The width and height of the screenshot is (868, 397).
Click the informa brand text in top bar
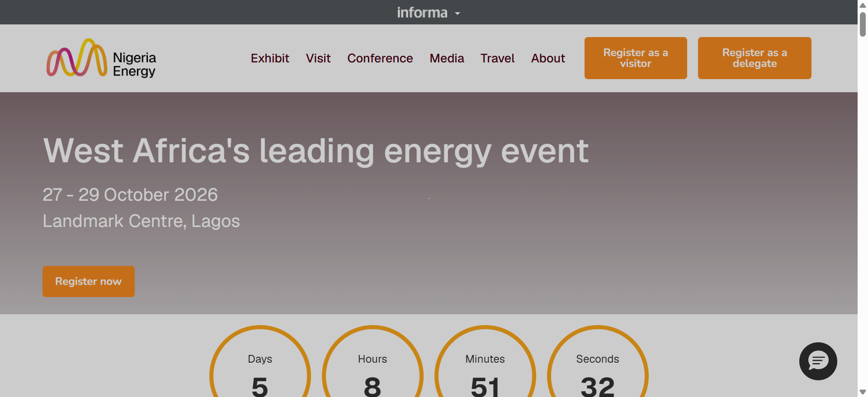422,13
